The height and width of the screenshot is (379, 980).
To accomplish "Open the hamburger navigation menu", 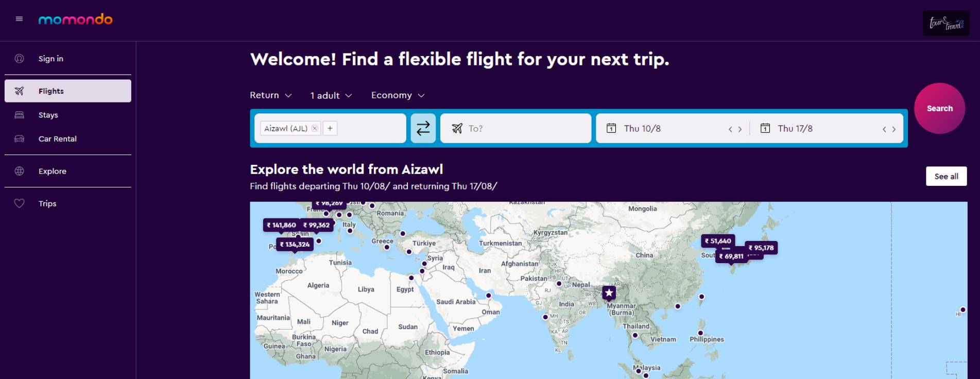I will (20, 19).
